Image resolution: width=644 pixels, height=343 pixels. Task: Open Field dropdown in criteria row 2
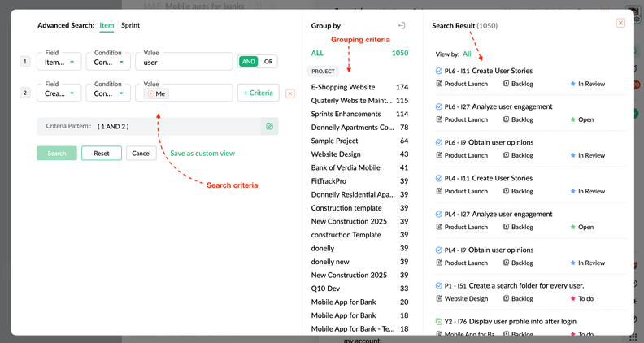pyautogui.click(x=59, y=93)
